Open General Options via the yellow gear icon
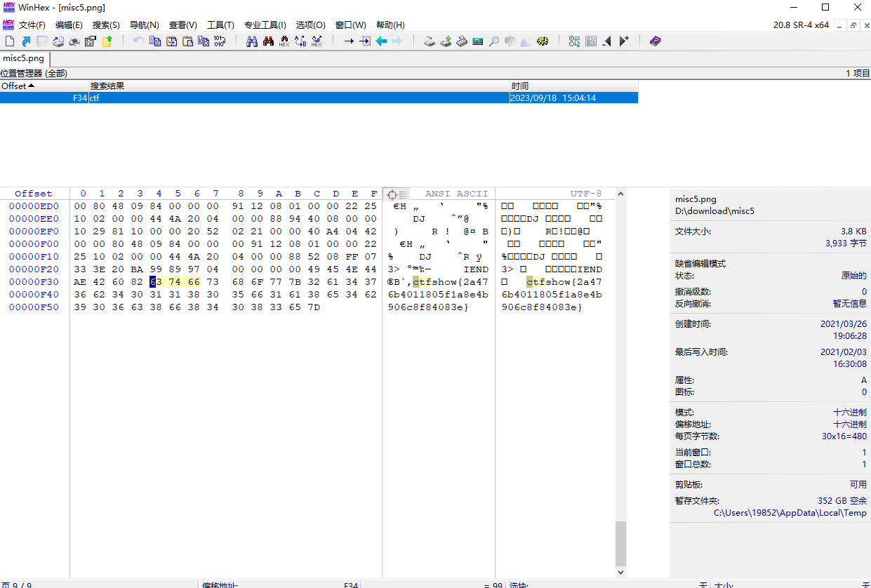The height and width of the screenshot is (588, 871). point(543,41)
